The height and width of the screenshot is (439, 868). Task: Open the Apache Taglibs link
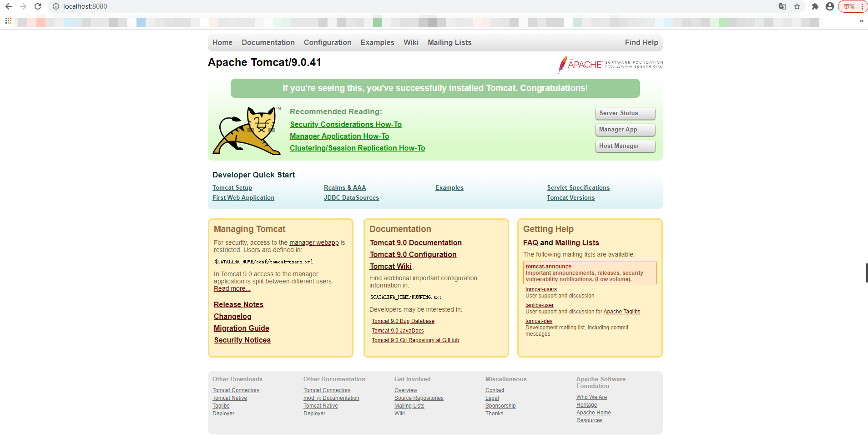pyautogui.click(x=622, y=312)
